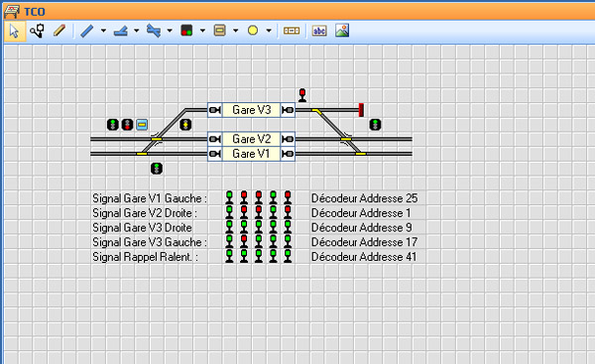Image resolution: width=595 pixels, height=364 pixels.
Task: Choose the turnout track tool
Action: pos(120,31)
